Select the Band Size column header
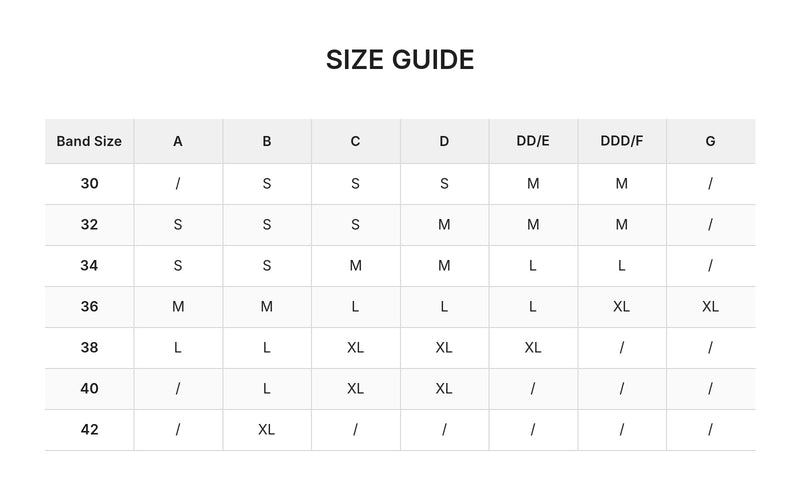The height and width of the screenshot is (498, 800). 89,141
